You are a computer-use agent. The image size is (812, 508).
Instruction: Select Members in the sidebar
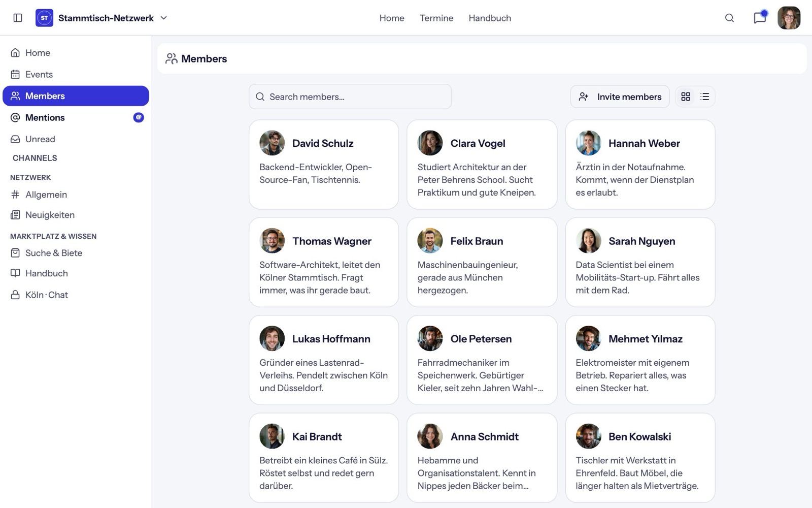(x=76, y=96)
